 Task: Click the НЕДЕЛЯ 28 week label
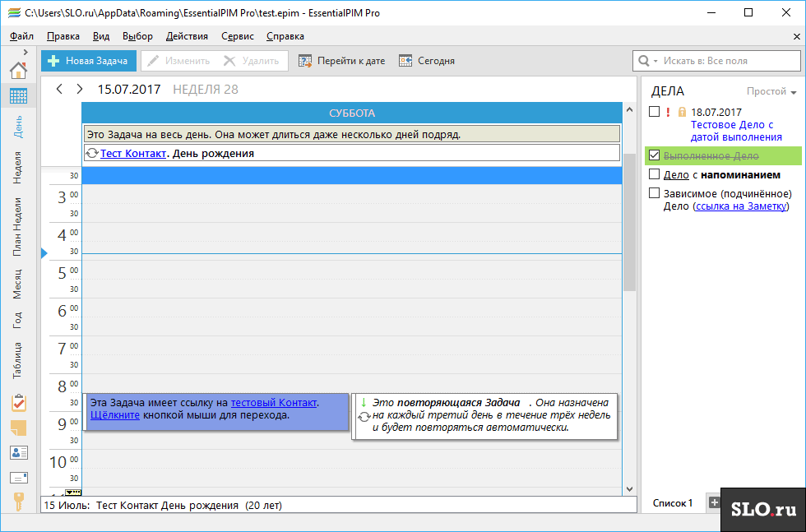click(206, 90)
